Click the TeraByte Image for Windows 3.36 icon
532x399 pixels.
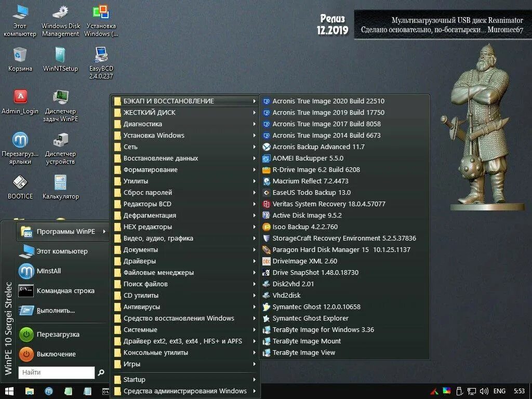pyautogui.click(x=267, y=330)
